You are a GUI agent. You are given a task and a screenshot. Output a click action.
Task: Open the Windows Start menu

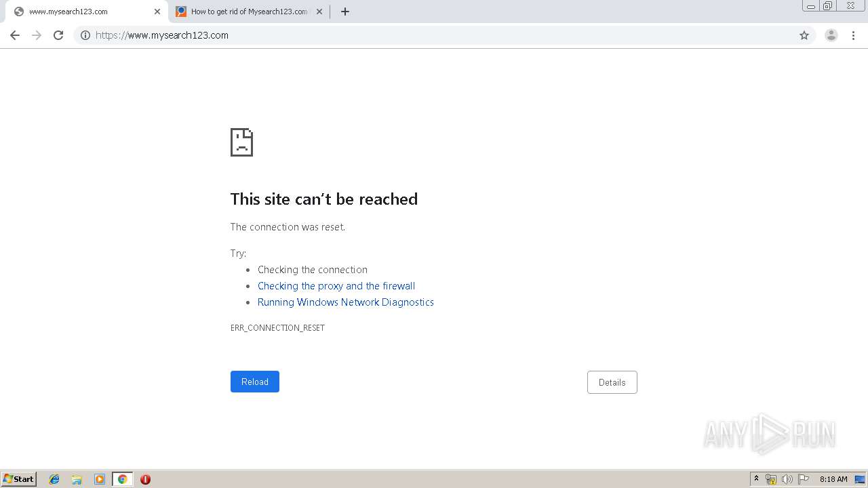click(19, 479)
